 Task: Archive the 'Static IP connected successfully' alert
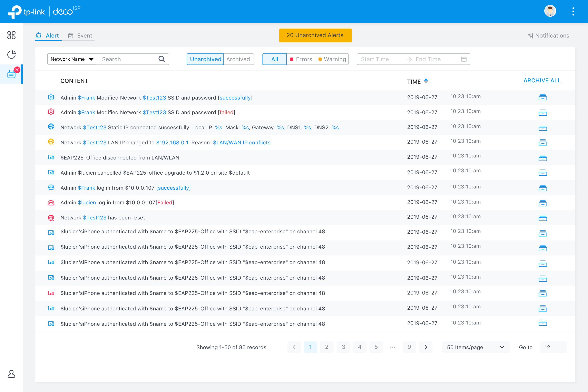[x=542, y=127]
